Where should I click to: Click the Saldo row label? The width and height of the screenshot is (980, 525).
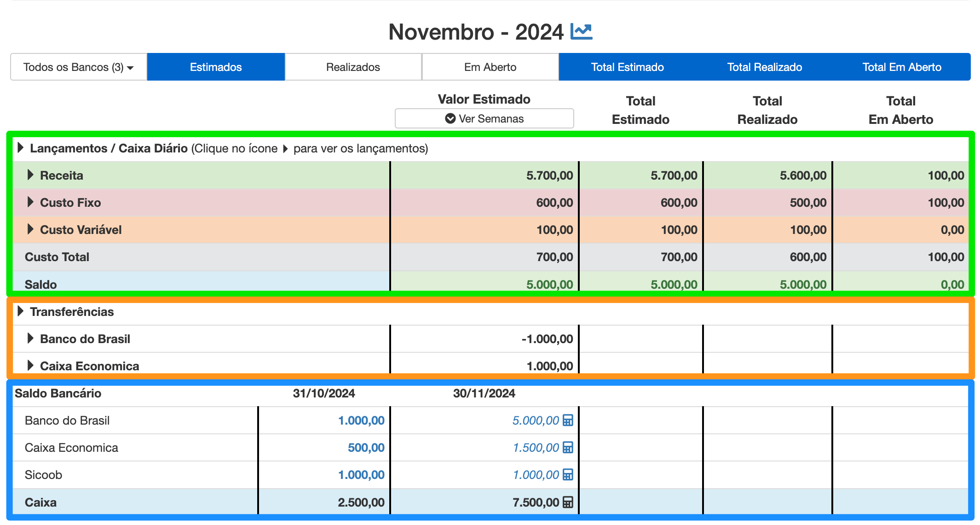coord(40,284)
